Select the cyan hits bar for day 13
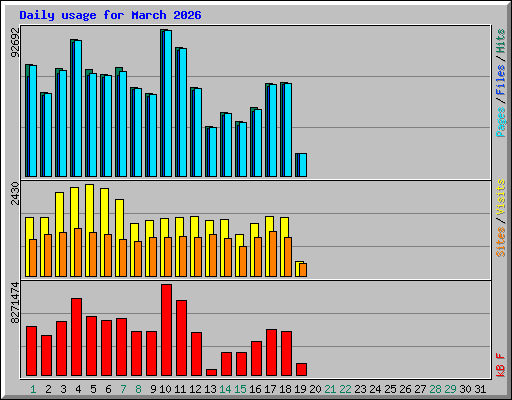512x400 pixels. 213,152
